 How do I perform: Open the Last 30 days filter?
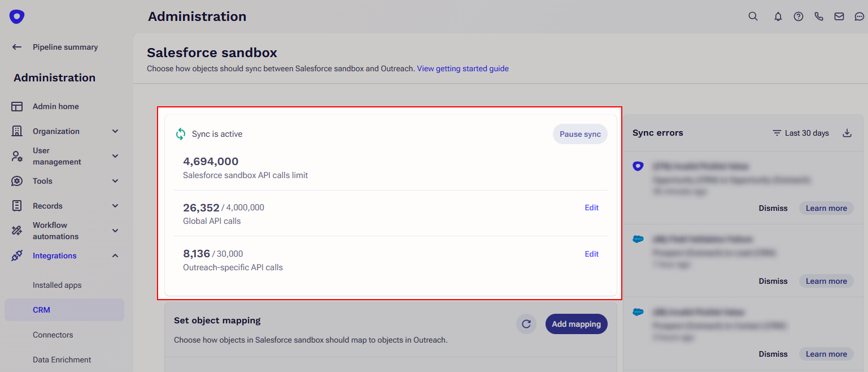[x=801, y=133]
